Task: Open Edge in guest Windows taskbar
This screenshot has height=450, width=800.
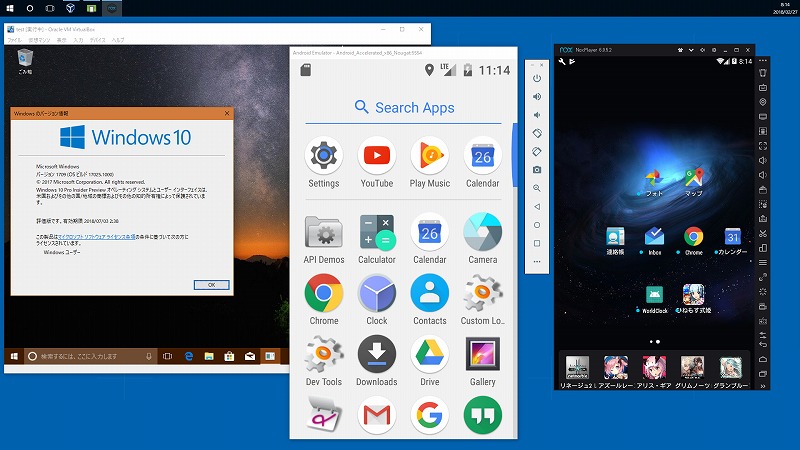Action: click(x=189, y=356)
